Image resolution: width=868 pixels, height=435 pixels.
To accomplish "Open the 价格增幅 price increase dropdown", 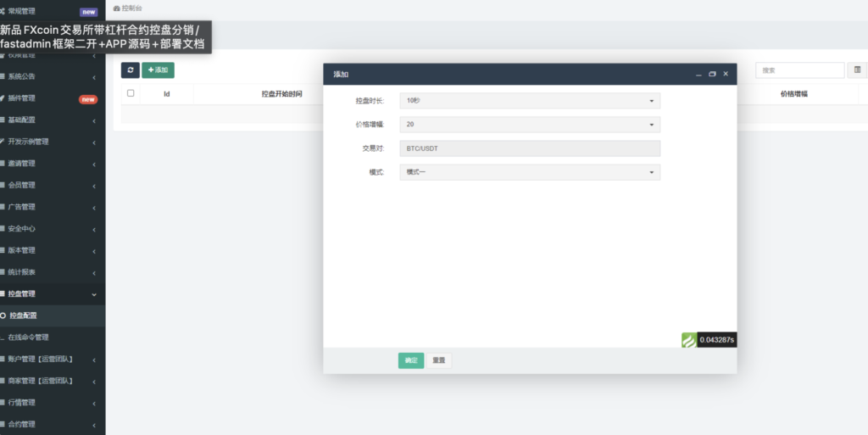I will click(x=530, y=125).
